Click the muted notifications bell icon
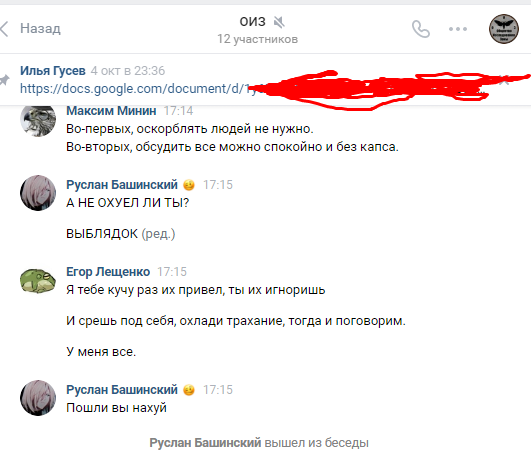The height and width of the screenshot is (458, 531). click(279, 22)
